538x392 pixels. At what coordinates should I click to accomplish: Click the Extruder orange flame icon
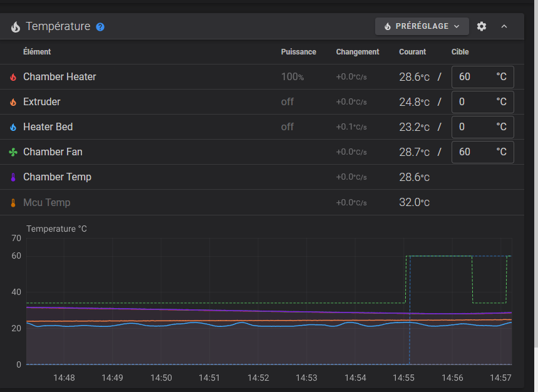(13, 102)
